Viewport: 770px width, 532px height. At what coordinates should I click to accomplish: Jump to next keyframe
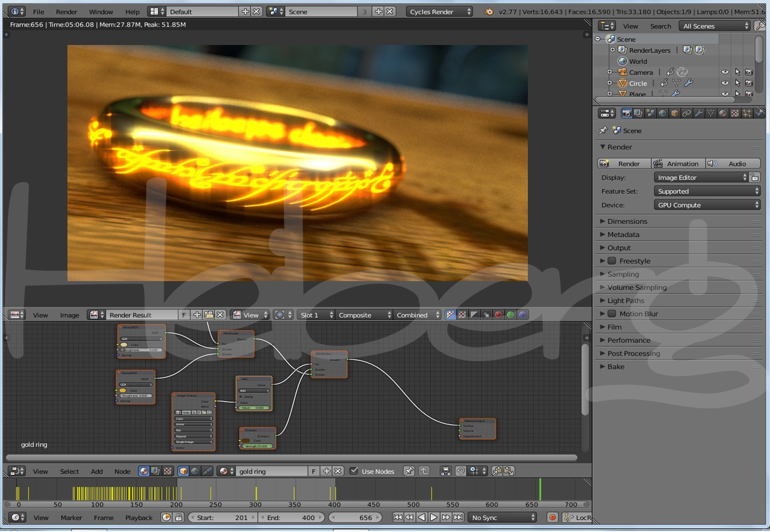[x=446, y=517]
